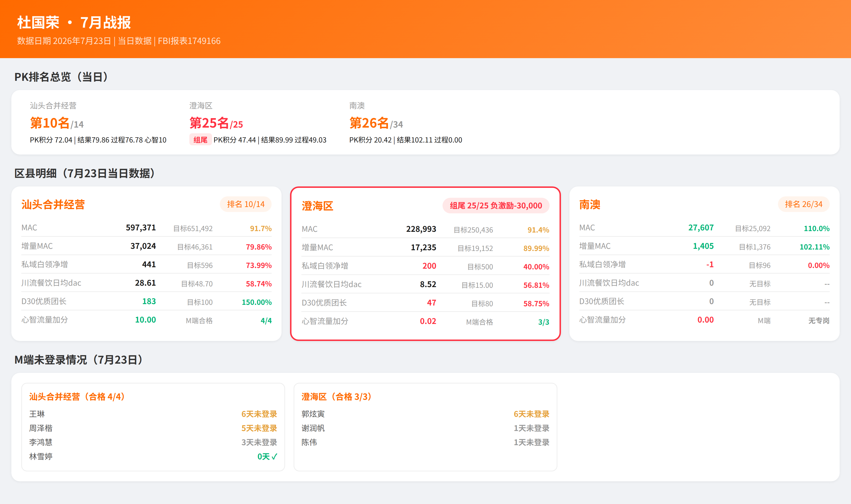Click the 102.11% rate in 南澳 card

[x=814, y=247]
